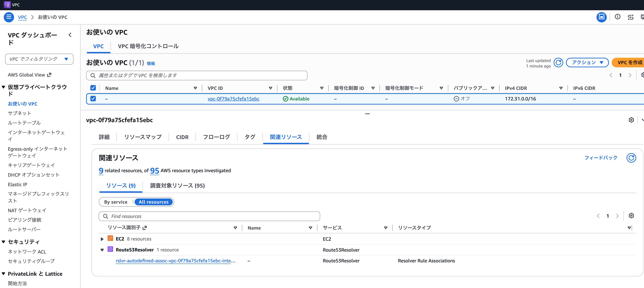The height and width of the screenshot is (288, 644).
Task: Click the Route53Resolver service icon
Action: click(x=110, y=249)
